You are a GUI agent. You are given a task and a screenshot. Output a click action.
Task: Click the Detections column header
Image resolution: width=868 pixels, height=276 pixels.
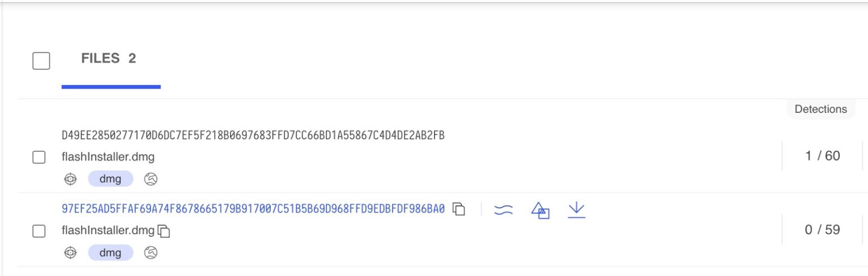[x=821, y=109]
